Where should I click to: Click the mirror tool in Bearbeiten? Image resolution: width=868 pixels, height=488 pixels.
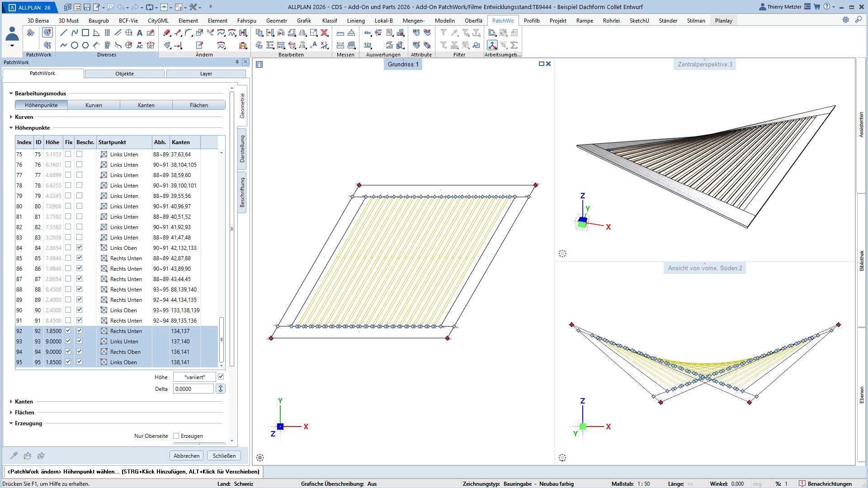(x=302, y=33)
